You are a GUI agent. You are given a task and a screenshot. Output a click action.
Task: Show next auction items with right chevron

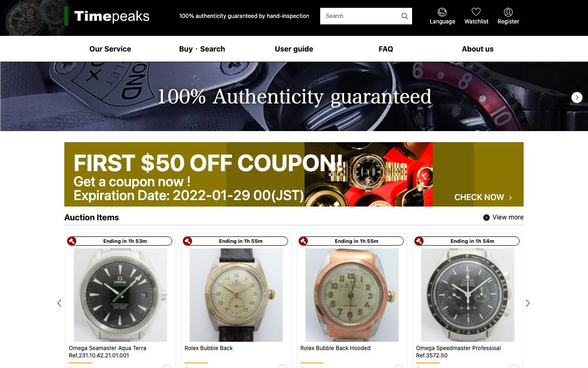528,303
